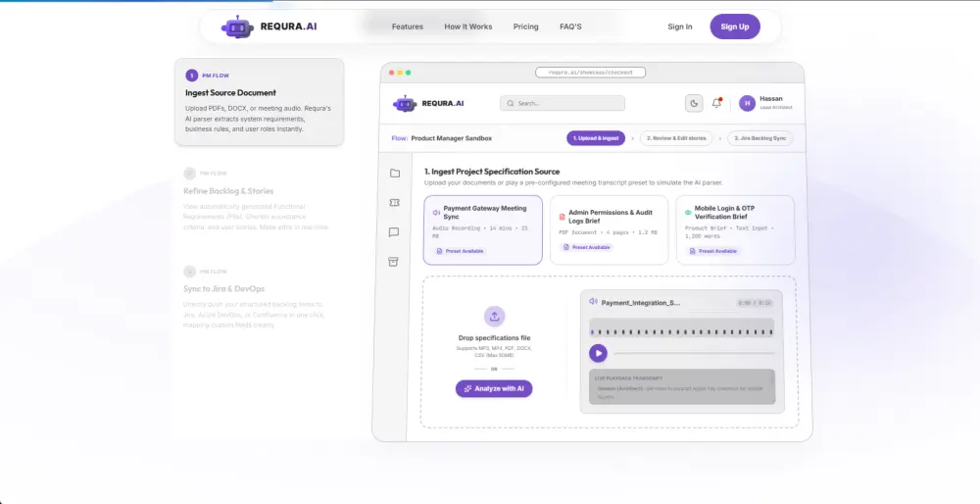Open the Pricing nav item
980x504 pixels.
pos(525,26)
